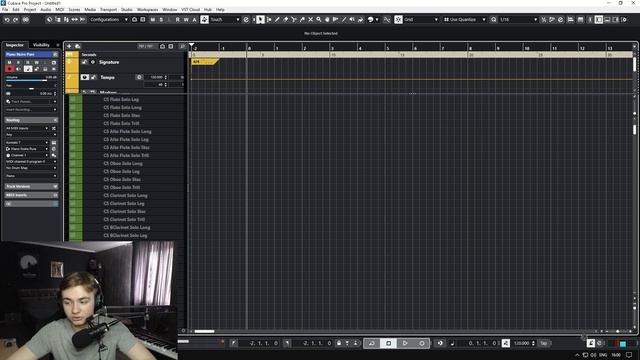This screenshot has height=360, width=640.
Task: Toggle global Write W in the toolbar
Action: (x=186, y=20)
